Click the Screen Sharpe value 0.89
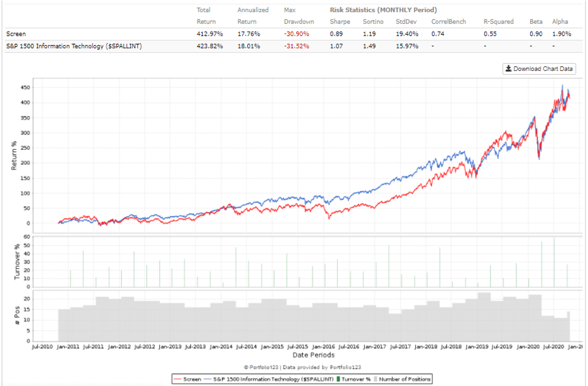The height and width of the screenshot is (386, 588). point(337,34)
